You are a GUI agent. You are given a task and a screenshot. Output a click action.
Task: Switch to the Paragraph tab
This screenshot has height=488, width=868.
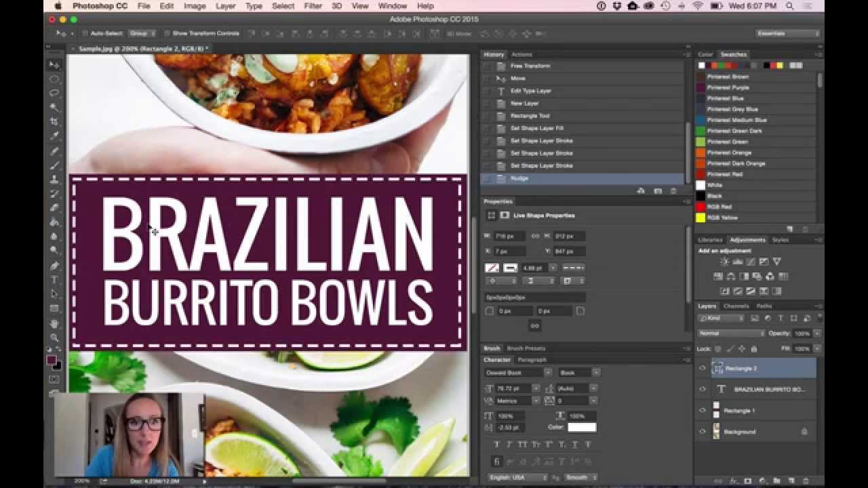pyautogui.click(x=532, y=360)
